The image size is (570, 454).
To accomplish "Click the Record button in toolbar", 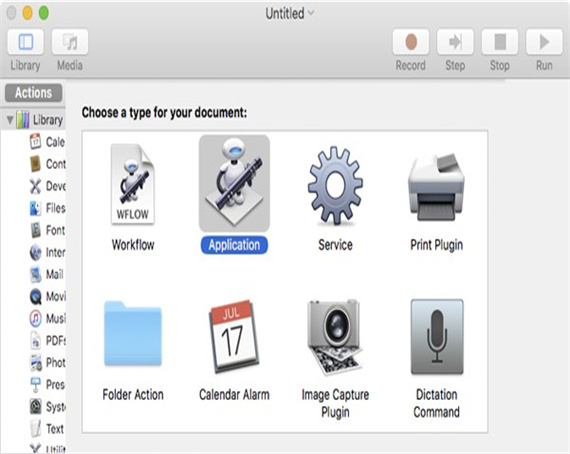I will click(x=411, y=42).
